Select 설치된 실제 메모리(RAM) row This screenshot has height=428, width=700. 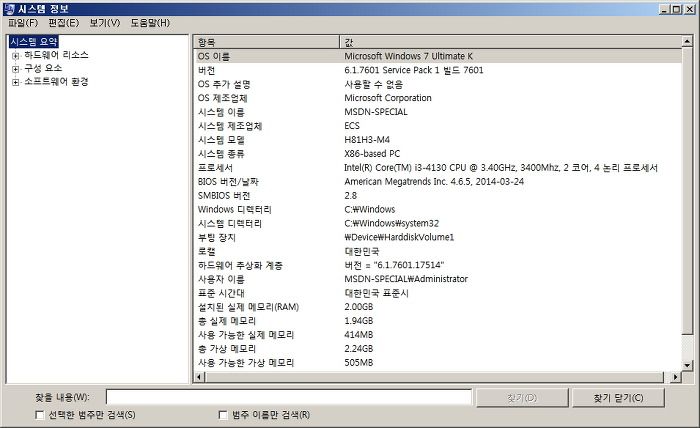pos(438,307)
